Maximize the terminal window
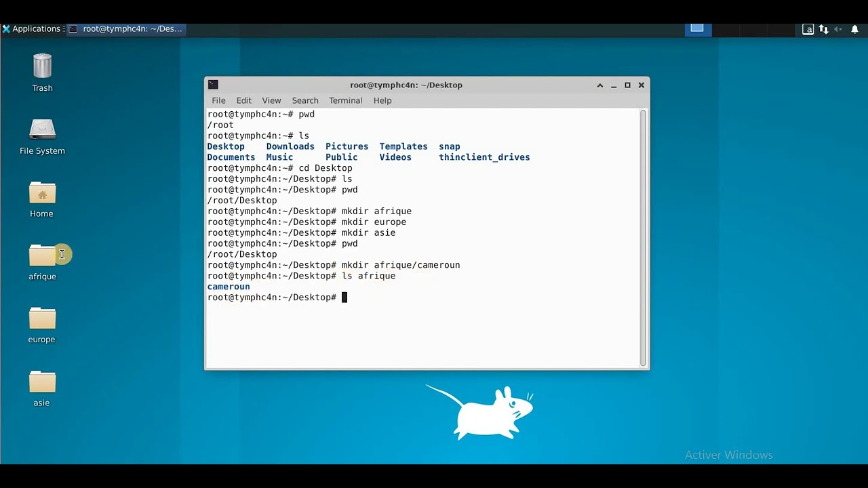The image size is (868, 488). coord(628,85)
